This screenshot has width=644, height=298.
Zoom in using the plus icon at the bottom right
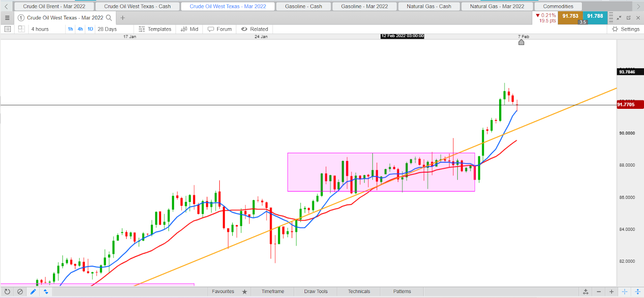tap(612, 291)
